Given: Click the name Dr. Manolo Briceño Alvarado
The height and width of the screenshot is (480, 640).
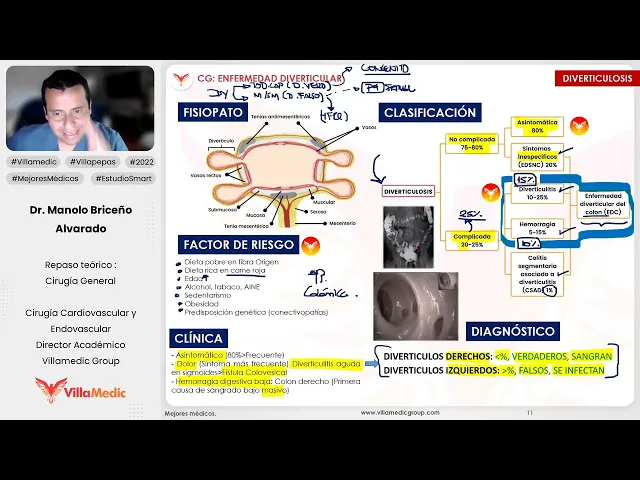Looking at the screenshot, I should click(x=81, y=219).
